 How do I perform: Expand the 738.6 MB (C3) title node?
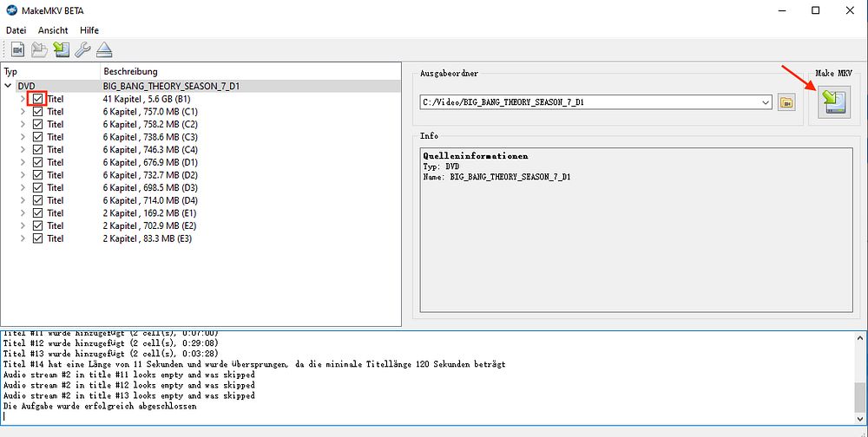click(23, 137)
